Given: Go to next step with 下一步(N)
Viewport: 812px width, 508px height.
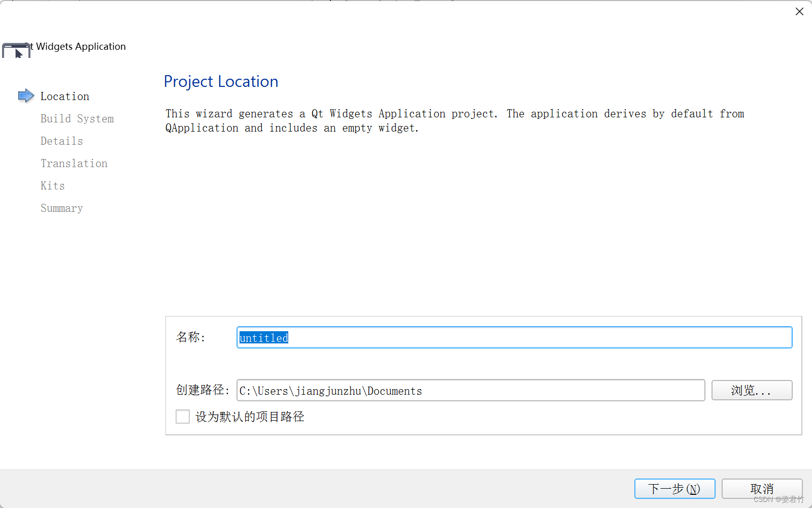Looking at the screenshot, I should [674, 489].
